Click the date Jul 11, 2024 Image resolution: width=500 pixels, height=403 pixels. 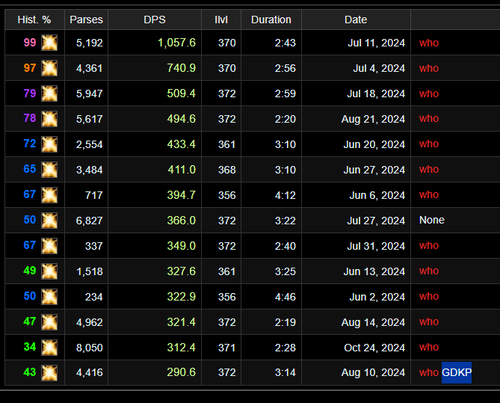pyautogui.click(x=376, y=43)
